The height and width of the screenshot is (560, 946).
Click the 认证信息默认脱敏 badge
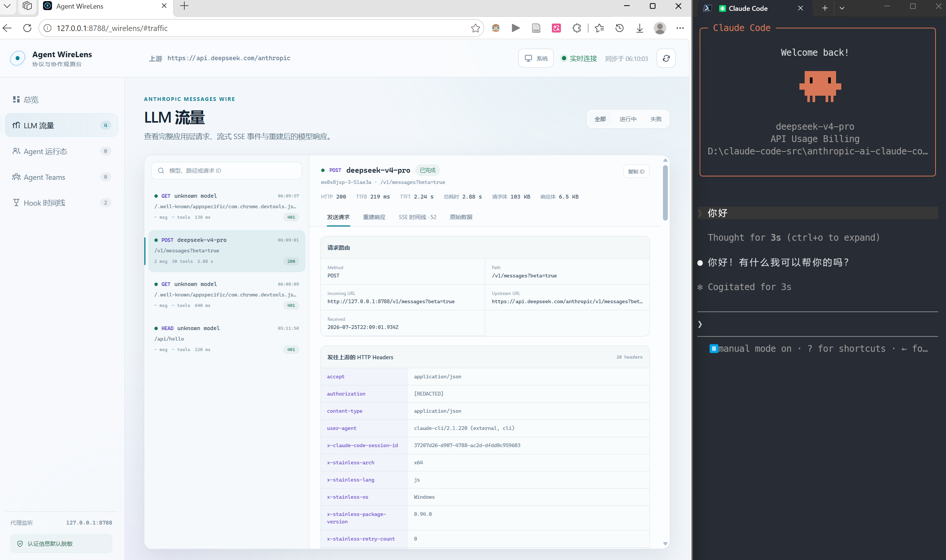click(61, 544)
